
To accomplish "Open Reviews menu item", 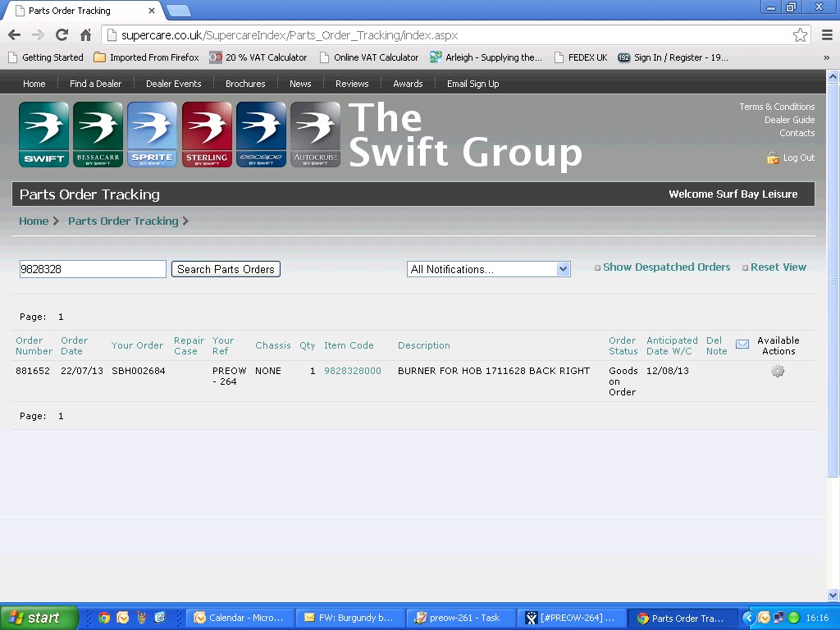I will coord(352,84).
